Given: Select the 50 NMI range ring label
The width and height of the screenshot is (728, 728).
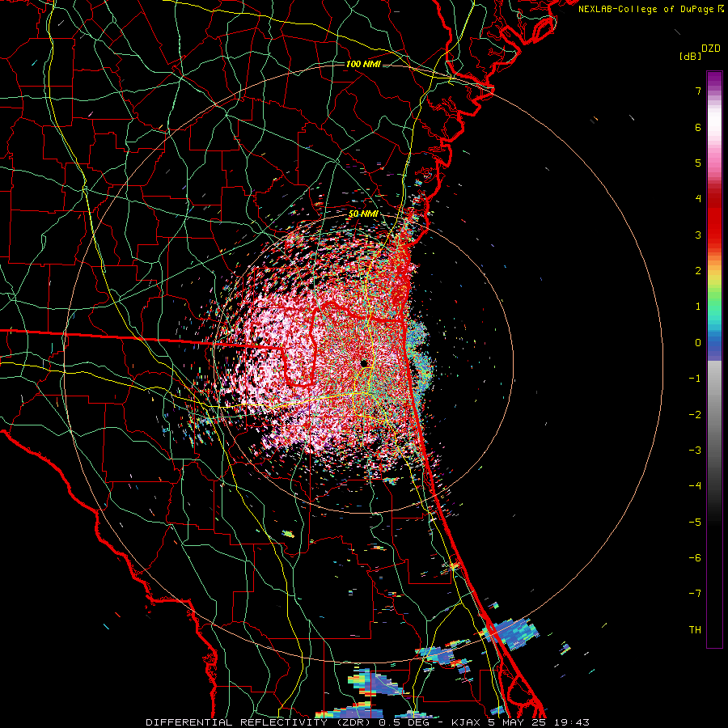Looking at the screenshot, I should click(x=363, y=214).
